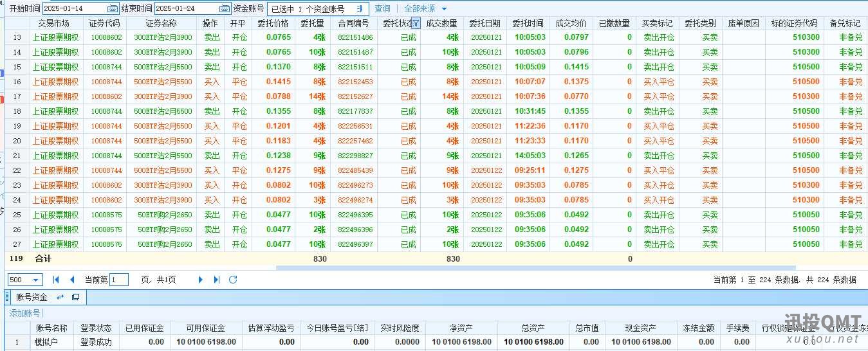Viewport: 868px width, 351px height.
Task: Pop out the 账号资金 panel window
Action: click(x=75, y=297)
